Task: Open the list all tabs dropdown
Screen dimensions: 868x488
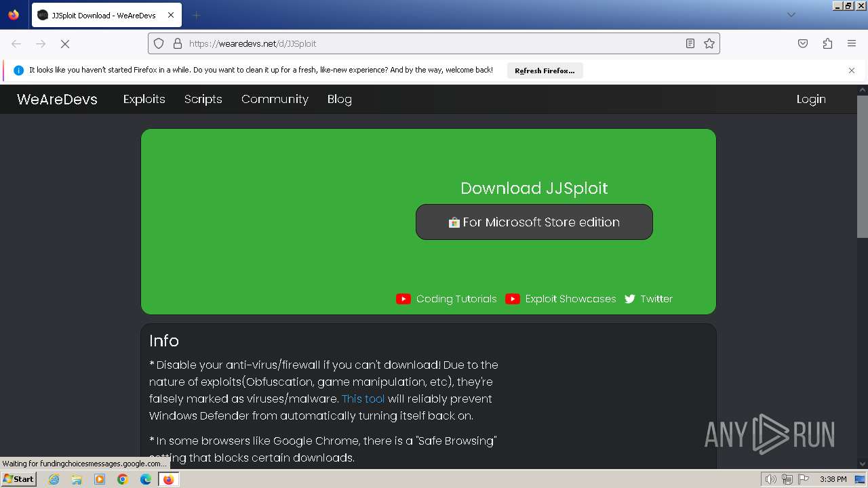Action: point(791,15)
